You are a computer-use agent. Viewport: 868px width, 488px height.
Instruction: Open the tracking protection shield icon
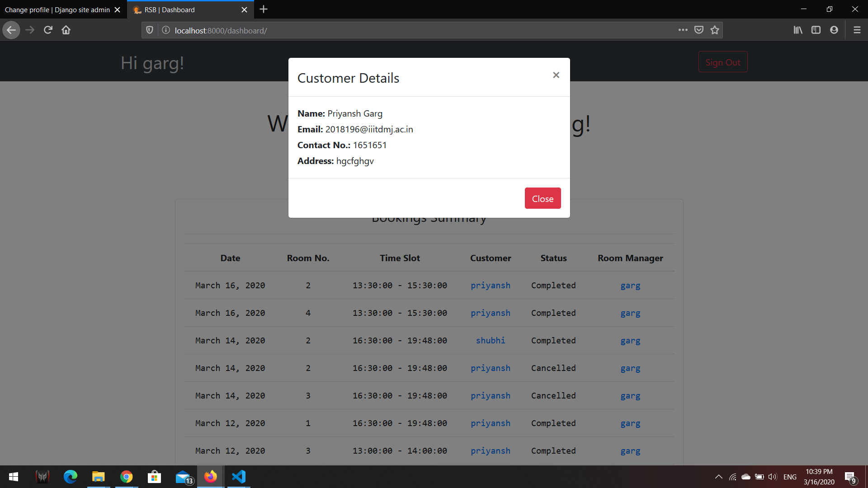coord(149,30)
